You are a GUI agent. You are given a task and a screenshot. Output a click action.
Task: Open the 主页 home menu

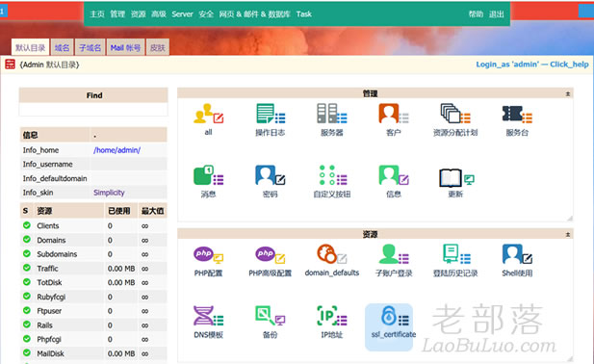click(x=97, y=14)
